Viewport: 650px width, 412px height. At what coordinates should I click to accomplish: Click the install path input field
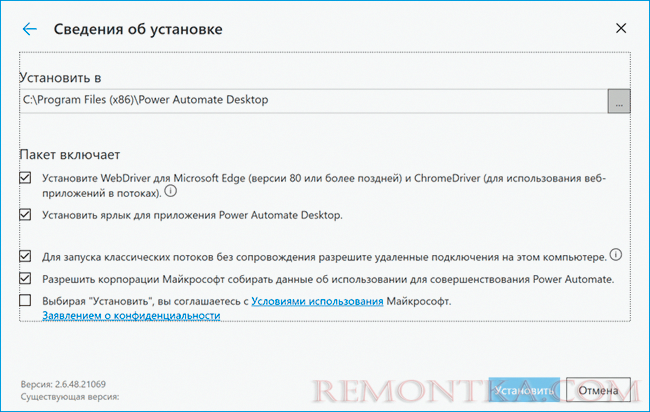tap(313, 100)
